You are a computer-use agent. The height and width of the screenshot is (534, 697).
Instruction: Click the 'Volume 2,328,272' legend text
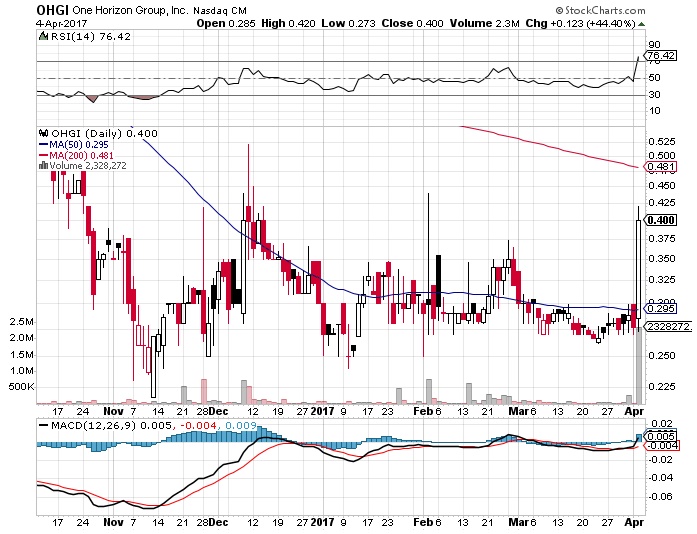pyautogui.click(x=88, y=165)
